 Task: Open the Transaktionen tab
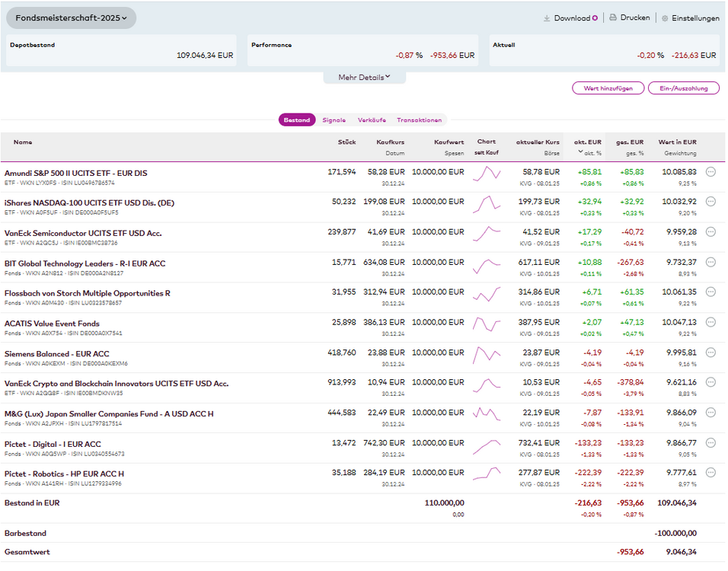(419, 120)
